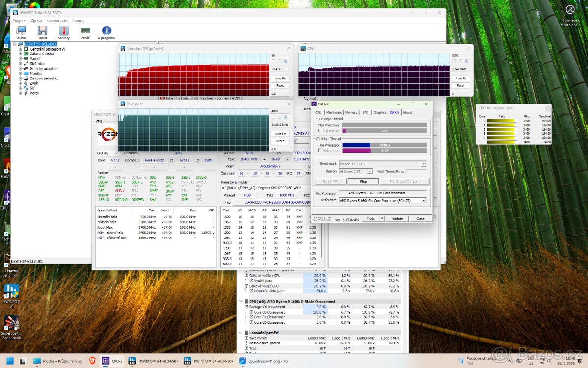The image size is (588, 368).
Task: Click the O programu info icon
Action: (106, 31)
